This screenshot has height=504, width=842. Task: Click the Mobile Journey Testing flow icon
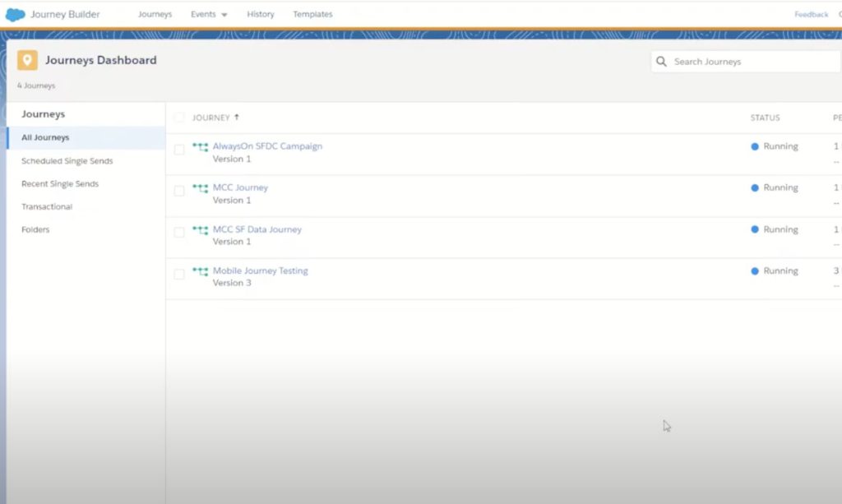tap(200, 271)
